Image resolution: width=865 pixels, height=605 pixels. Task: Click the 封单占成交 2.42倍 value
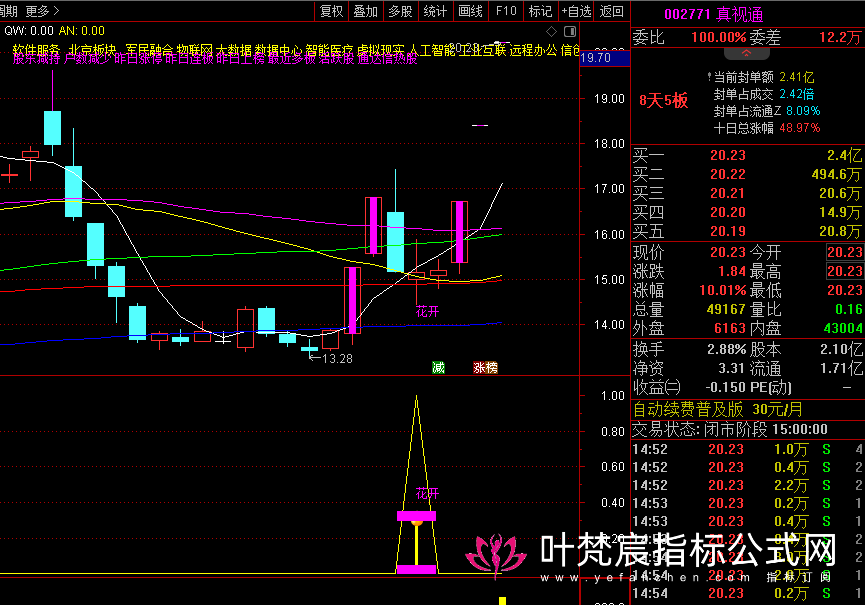797,94
